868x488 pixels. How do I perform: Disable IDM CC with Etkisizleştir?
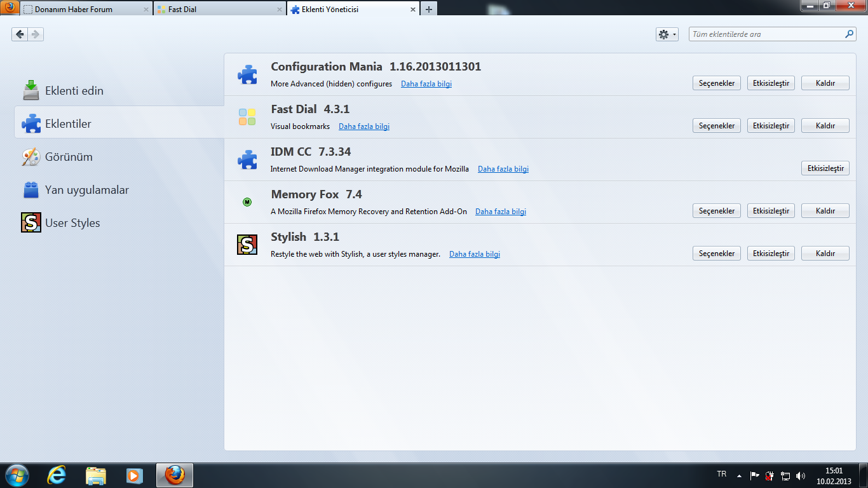pos(825,168)
